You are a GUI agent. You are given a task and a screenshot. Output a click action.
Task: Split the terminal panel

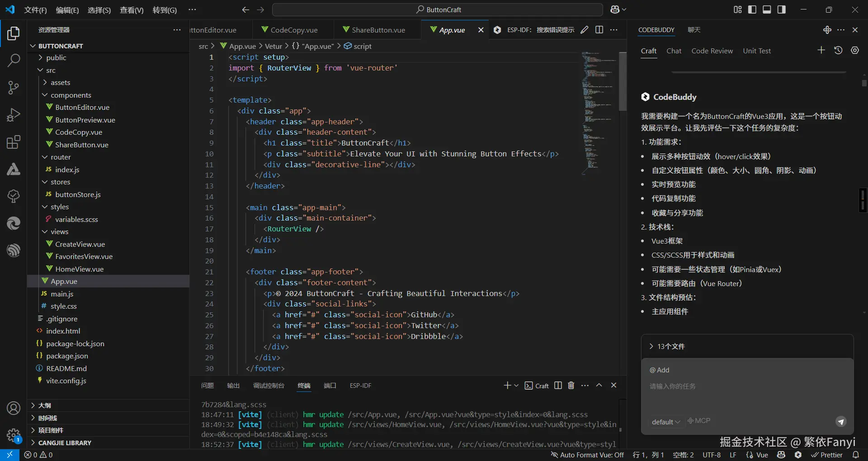pos(558,386)
